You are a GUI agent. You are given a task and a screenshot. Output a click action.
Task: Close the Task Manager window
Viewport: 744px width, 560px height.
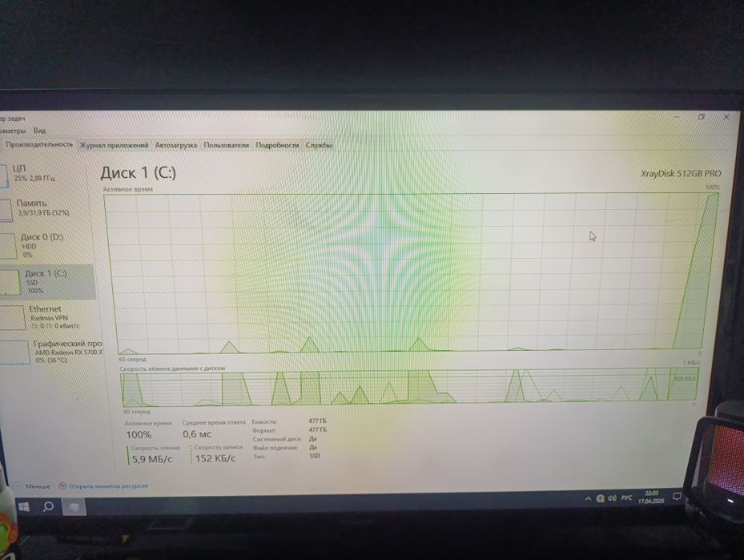click(x=726, y=117)
